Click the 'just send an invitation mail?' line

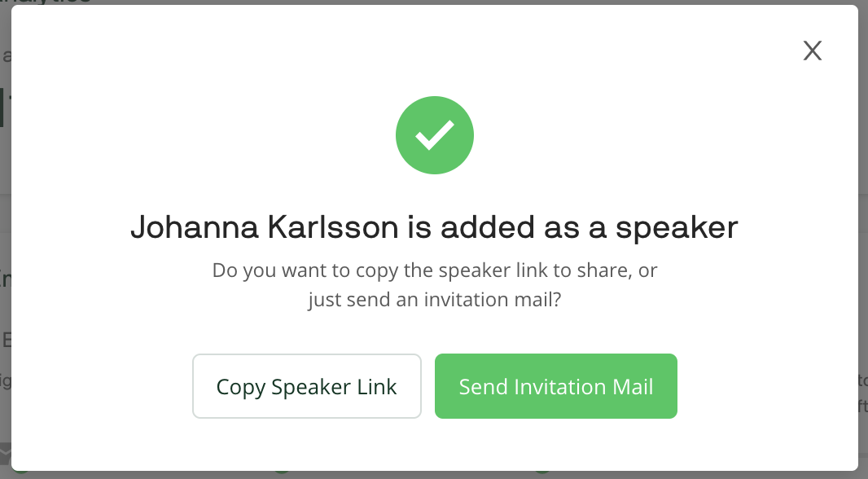[435, 300]
